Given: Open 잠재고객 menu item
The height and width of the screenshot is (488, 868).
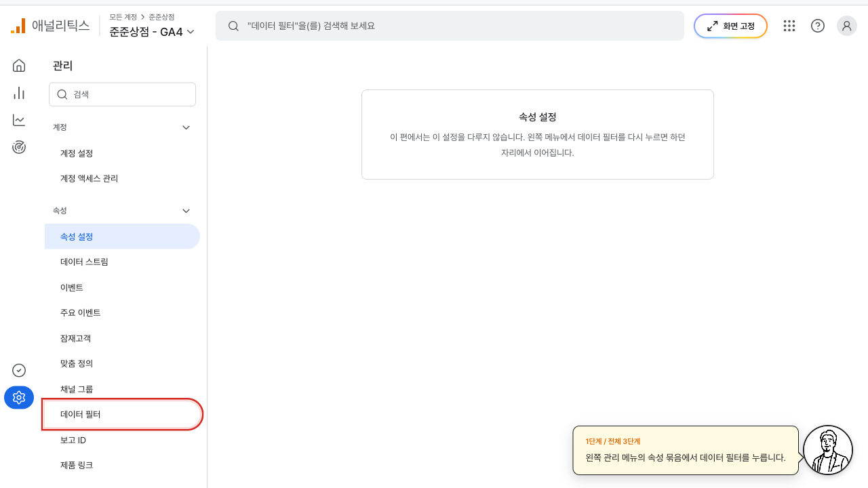Looking at the screenshot, I should click(x=122, y=338).
